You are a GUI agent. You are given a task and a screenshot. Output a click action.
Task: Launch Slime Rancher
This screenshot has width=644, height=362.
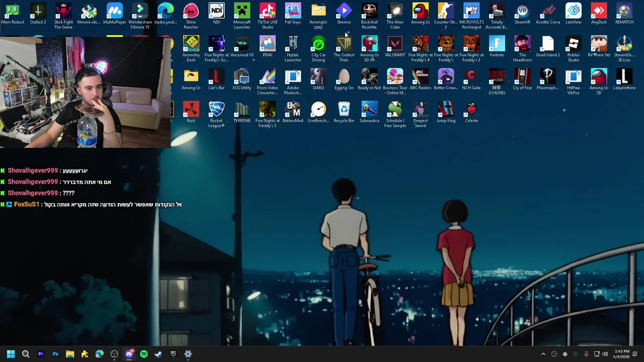tap(191, 16)
